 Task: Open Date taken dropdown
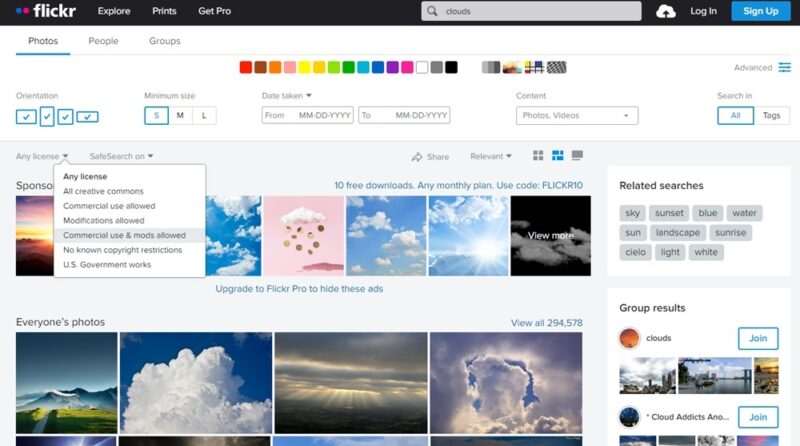287,95
